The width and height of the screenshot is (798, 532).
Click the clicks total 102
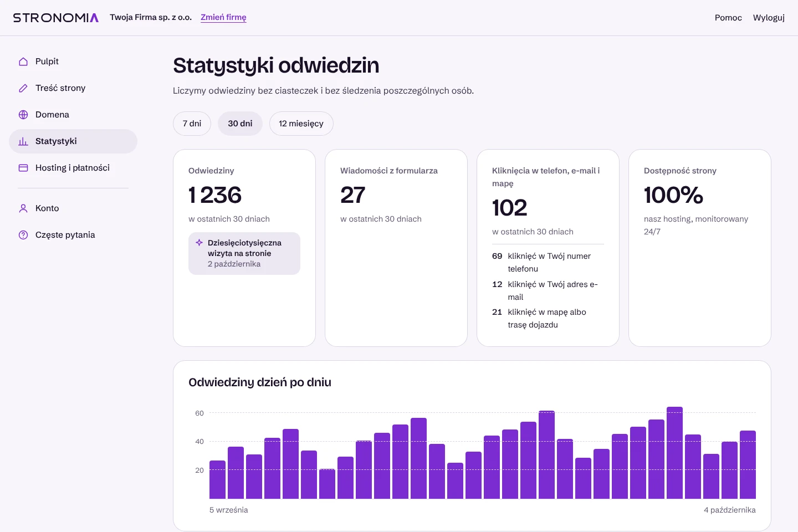tap(509, 208)
